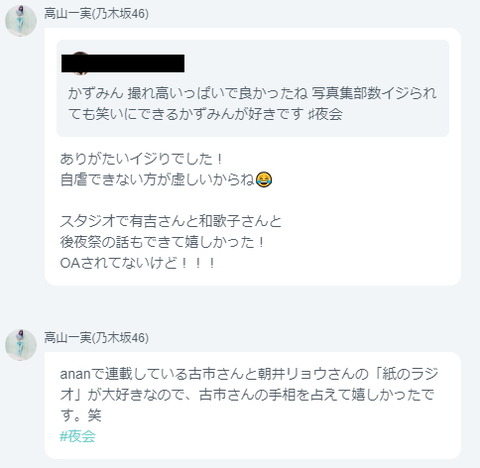Image resolution: width=480 pixels, height=468 pixels.
Task: Click the line OAされてないけど！！！
Action: 138,263
